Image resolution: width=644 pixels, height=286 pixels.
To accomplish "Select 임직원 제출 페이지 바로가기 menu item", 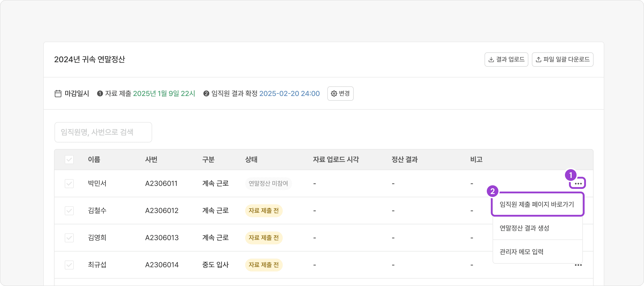I will point(537,204).
